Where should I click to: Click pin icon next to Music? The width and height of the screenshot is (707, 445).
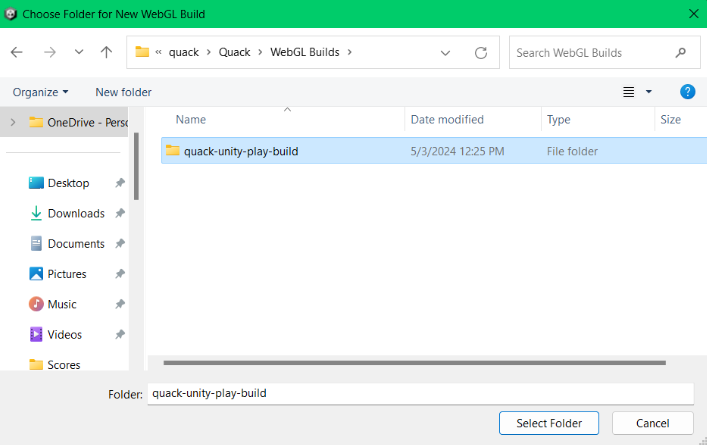tap(119, 304)
